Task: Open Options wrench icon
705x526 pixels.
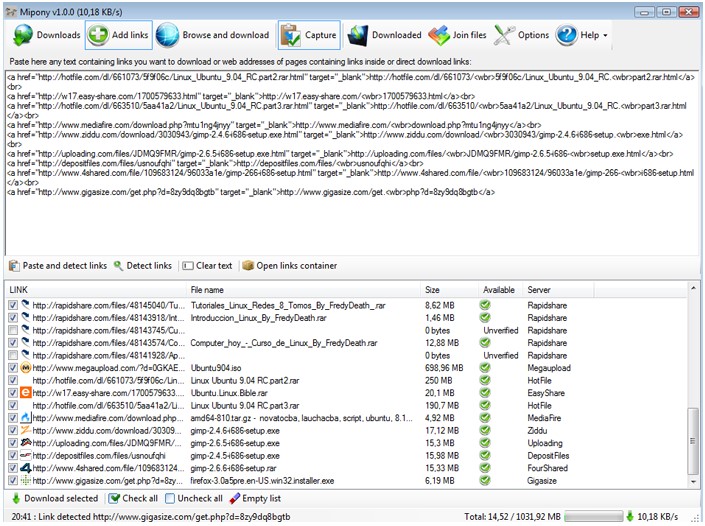Action: pos(504,35)
